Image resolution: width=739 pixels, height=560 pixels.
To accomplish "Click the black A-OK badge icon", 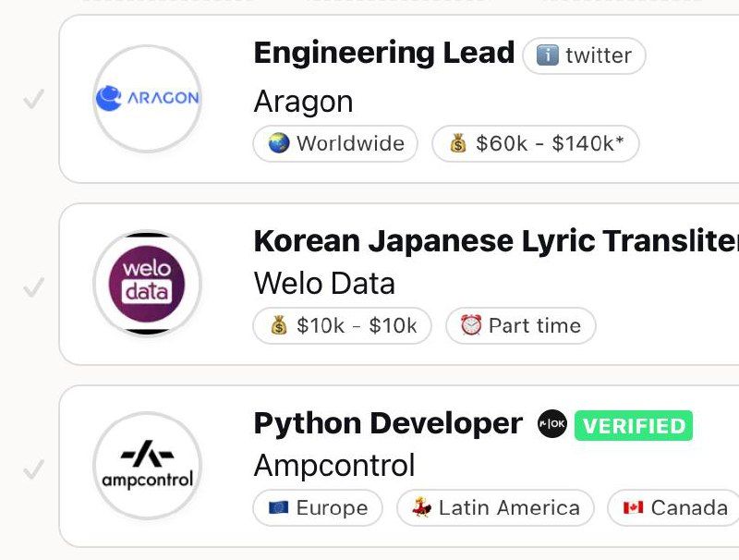I will 552,425.
